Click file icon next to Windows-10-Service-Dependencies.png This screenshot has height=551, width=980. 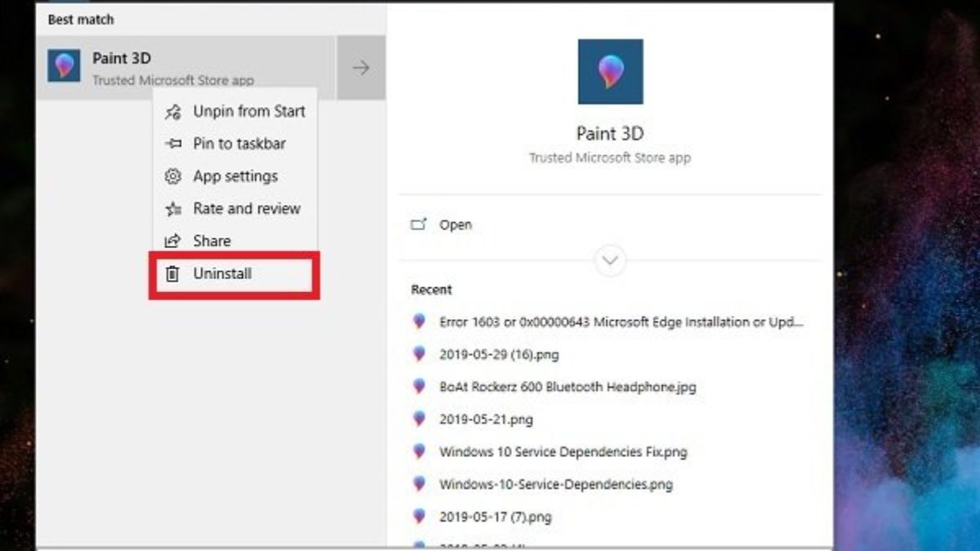coord(419,484)
